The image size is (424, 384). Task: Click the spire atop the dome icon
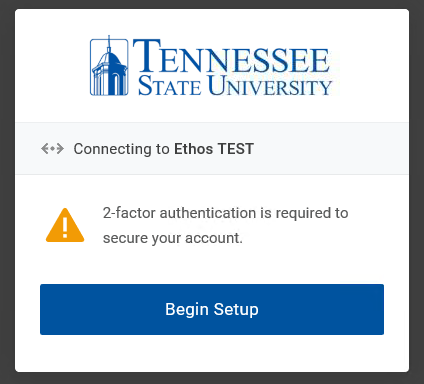(109, 43)
